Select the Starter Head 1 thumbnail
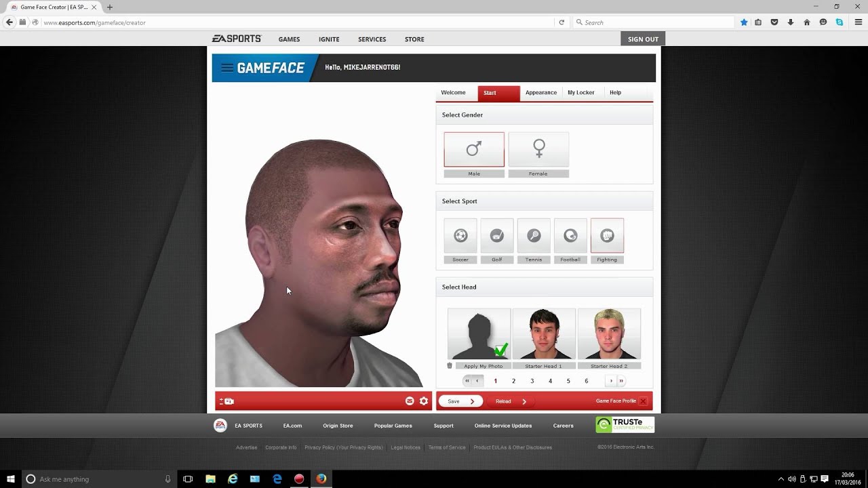This screenshot has height=488, width=868. [x=544, y=333]
